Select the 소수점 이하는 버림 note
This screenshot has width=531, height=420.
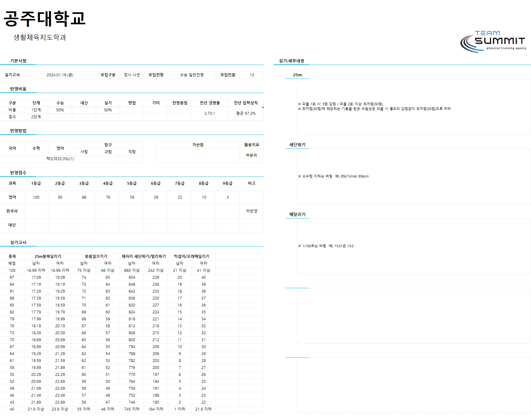[333, 177]
